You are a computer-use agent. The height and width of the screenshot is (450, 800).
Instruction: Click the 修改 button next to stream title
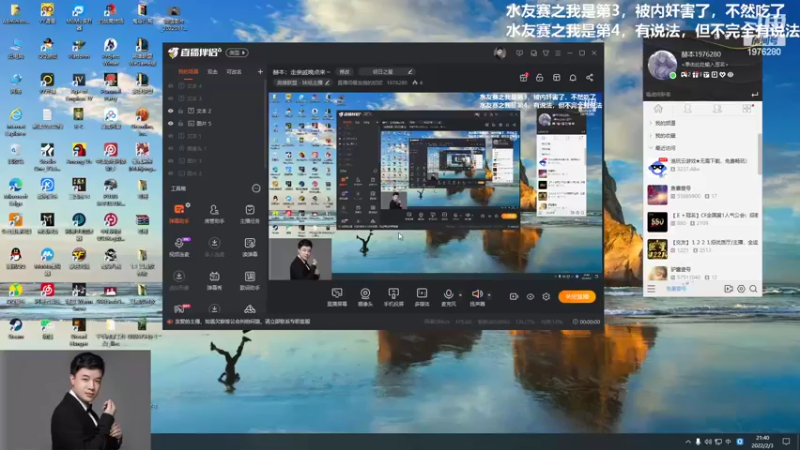pyautogui.click(x=345, y=72)
